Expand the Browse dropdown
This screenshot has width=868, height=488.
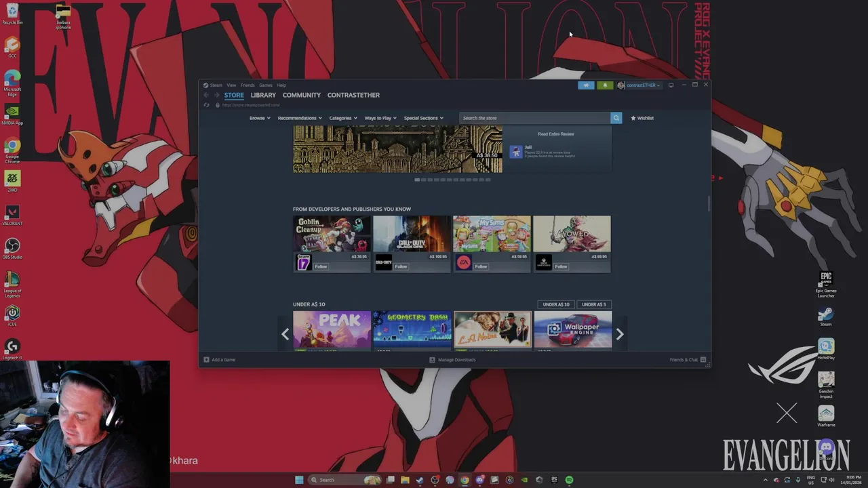260,118
